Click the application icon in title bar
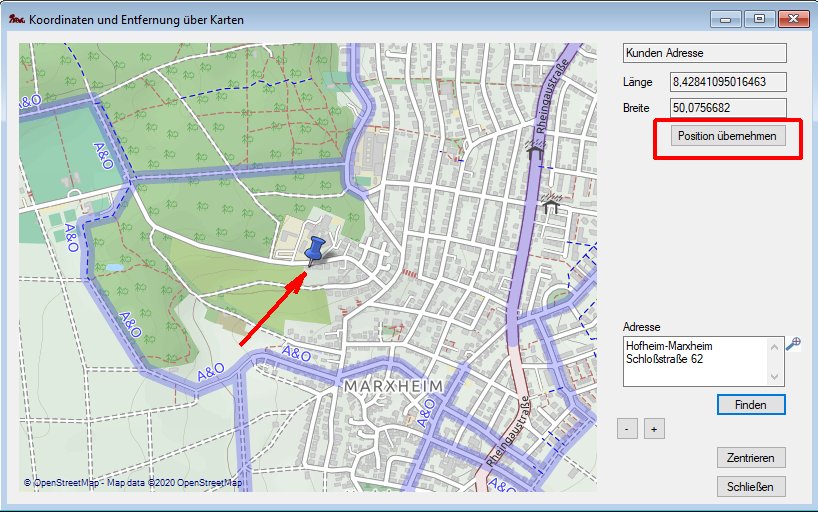This screenshot has height=512, width=818. [x=16, y=19]
